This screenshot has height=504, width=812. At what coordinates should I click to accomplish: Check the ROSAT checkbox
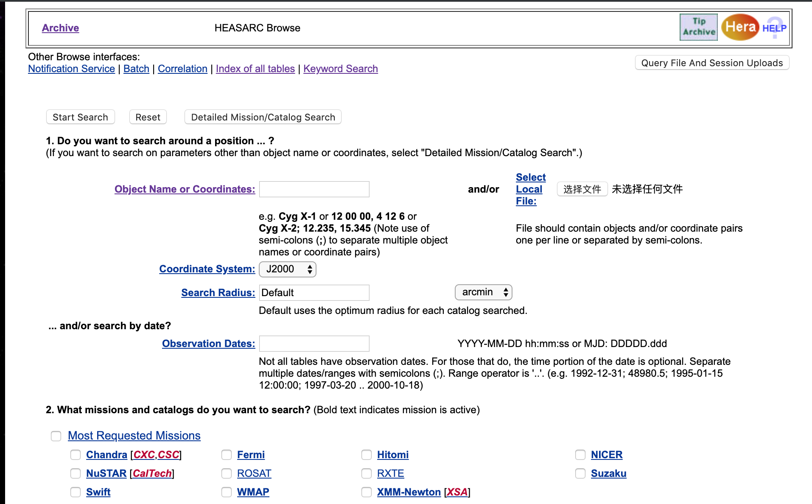click(227, 473)
